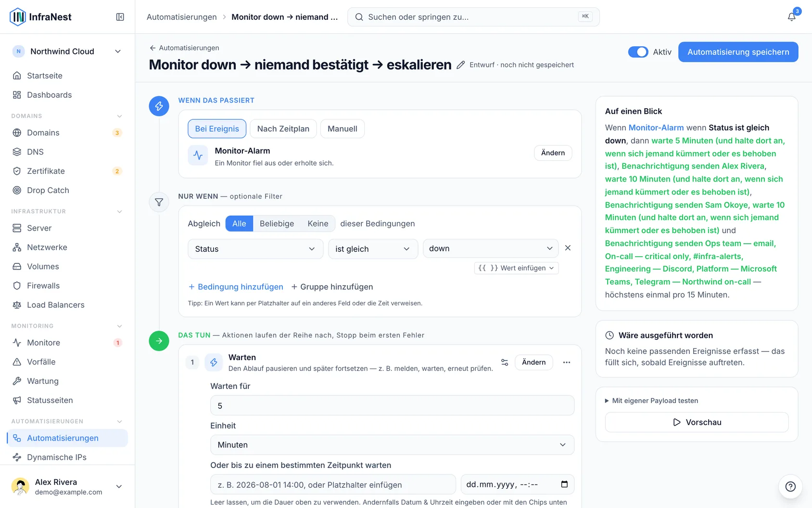The image size is (812, 508).
Task: Expand Mit eigener Payload testen
Action: 651,401
